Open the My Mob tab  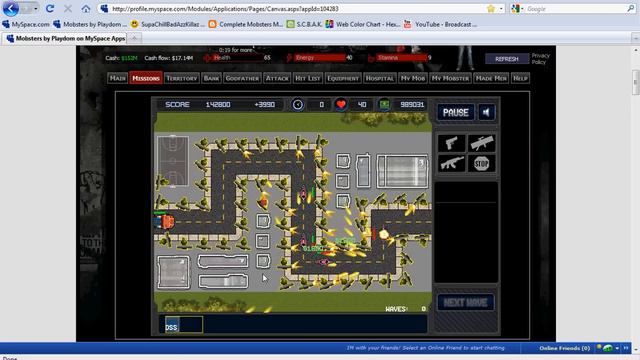pyautogui.click(x=413, y=78)
